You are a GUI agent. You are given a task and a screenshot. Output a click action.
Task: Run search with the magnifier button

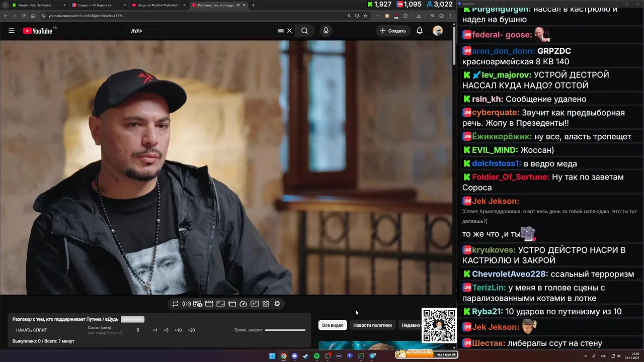(304, 31)
